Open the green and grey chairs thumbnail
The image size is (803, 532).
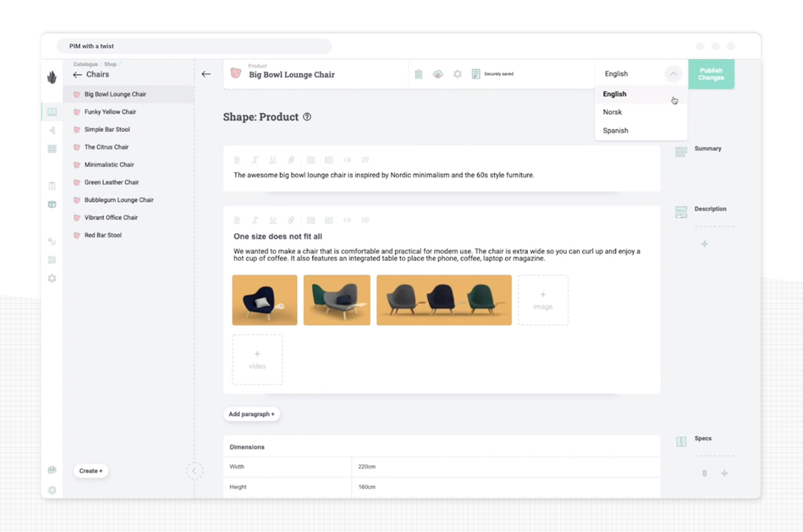pos(337,300)
